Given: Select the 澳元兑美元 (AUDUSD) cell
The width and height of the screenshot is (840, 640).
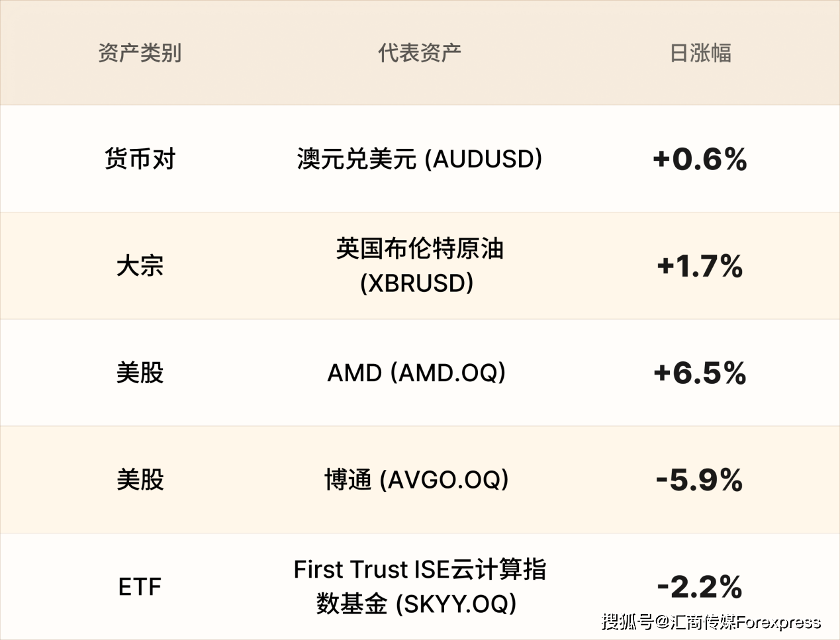Looking at the screenshot, I should [x=420, y=159].
